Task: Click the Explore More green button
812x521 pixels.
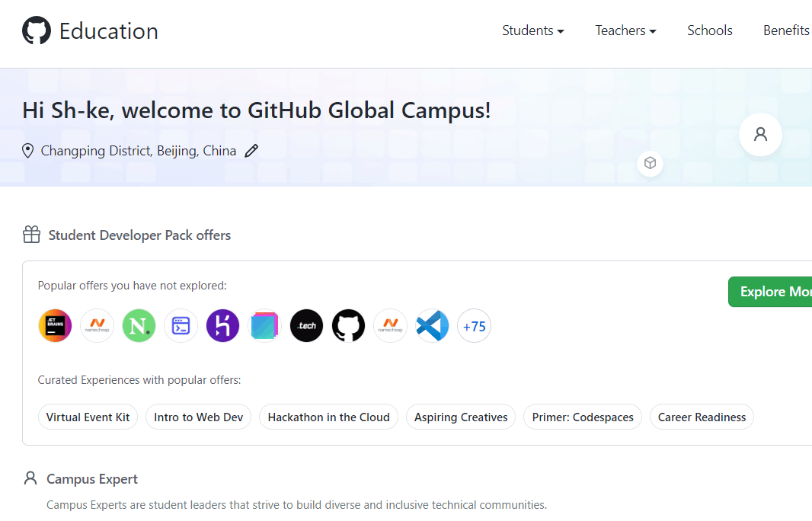Action: click(x=770, y=292)
